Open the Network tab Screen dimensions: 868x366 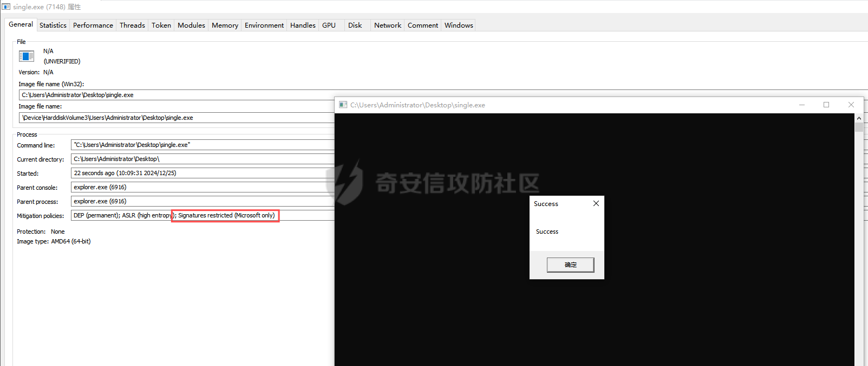[388, 25]
